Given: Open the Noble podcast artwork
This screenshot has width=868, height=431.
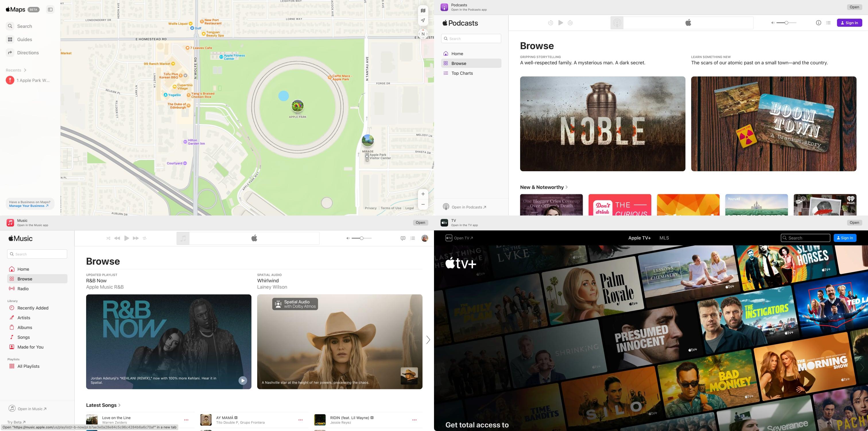Looking at the screenshot, I should pos(602,124).
